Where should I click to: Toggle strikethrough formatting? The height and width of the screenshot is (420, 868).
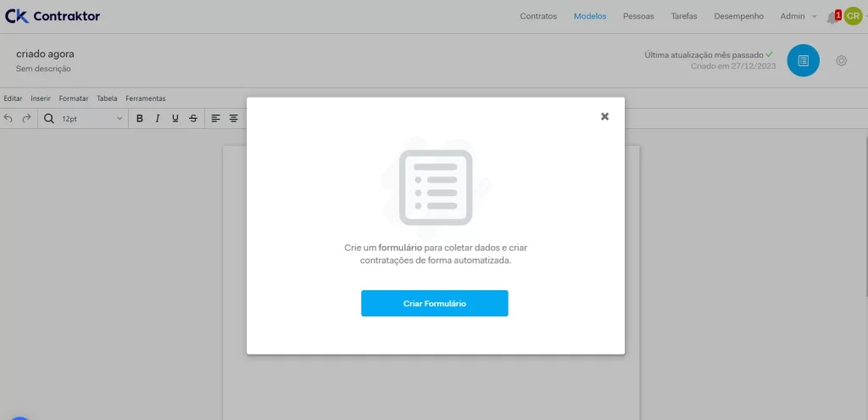coord(192,119)
